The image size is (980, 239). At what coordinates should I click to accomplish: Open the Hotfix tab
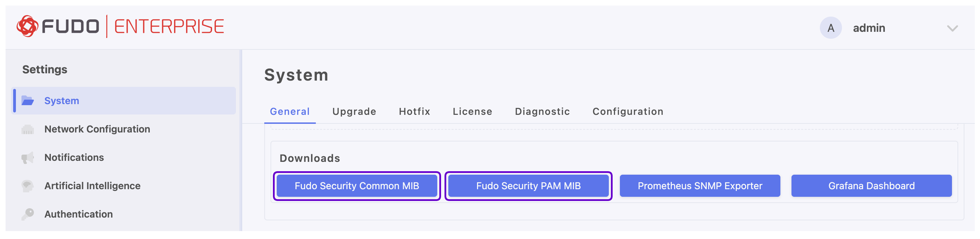tap(414, 111)
